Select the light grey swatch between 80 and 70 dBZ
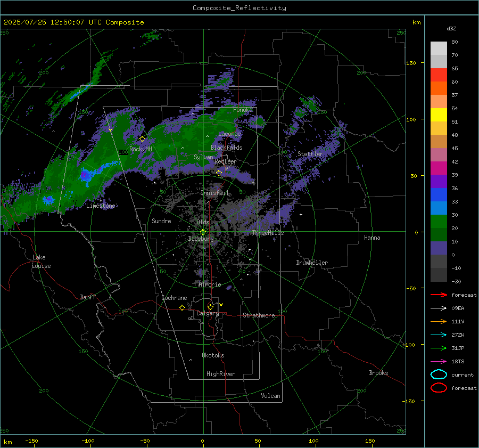This screenshot has width=479, height=448. 439,48
